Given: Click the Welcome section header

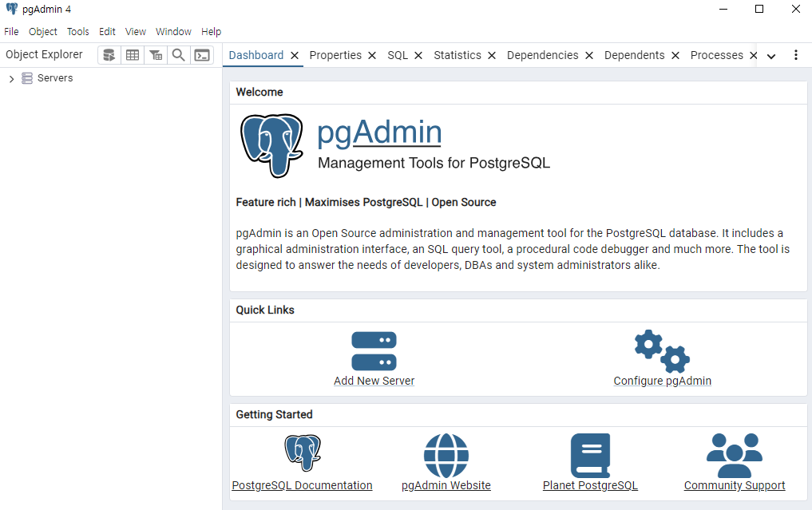Looking at the screenshot, I should (259, 92).
